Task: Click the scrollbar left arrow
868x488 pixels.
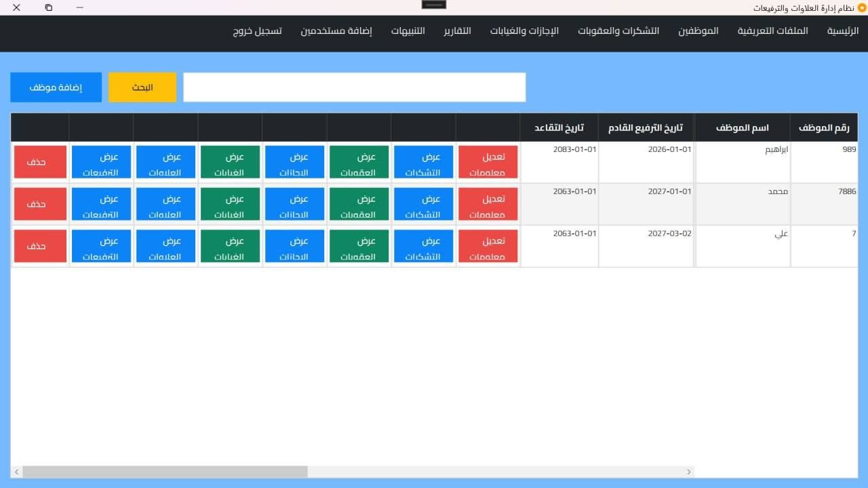Action: click(x=16, y=472)
